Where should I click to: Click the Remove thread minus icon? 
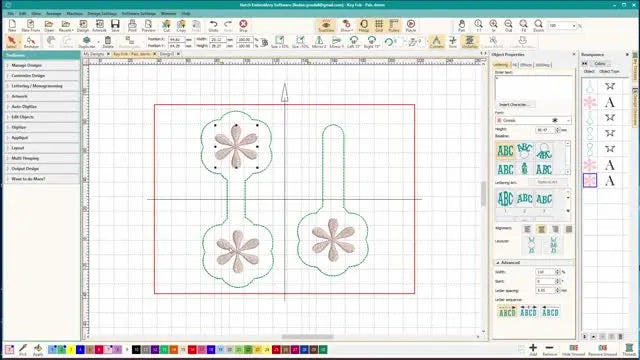point(549,349)
